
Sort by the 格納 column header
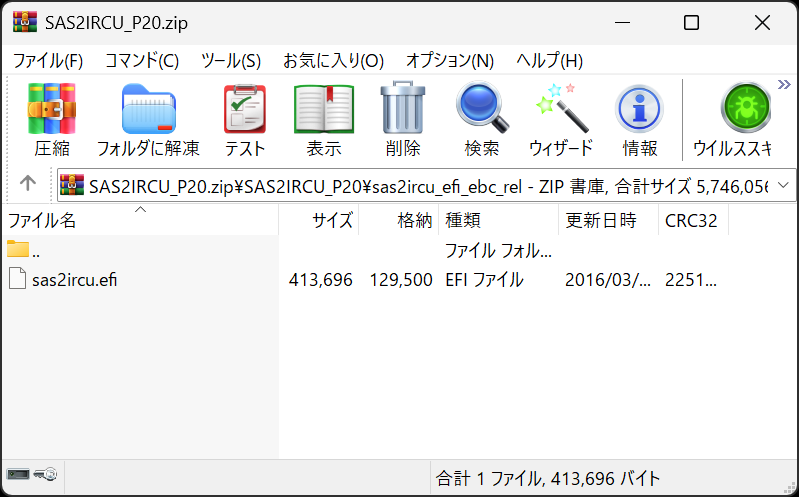point(399,220)
